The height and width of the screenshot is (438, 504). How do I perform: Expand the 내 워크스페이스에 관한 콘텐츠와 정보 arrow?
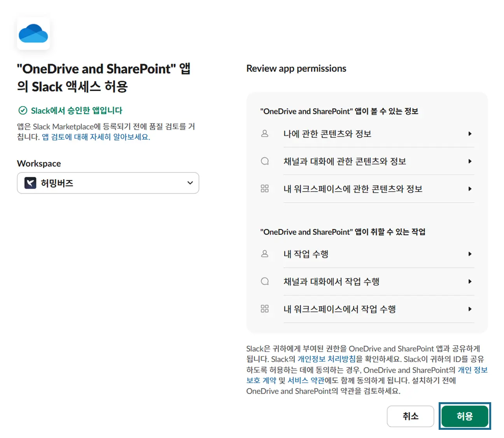[470, 189]
